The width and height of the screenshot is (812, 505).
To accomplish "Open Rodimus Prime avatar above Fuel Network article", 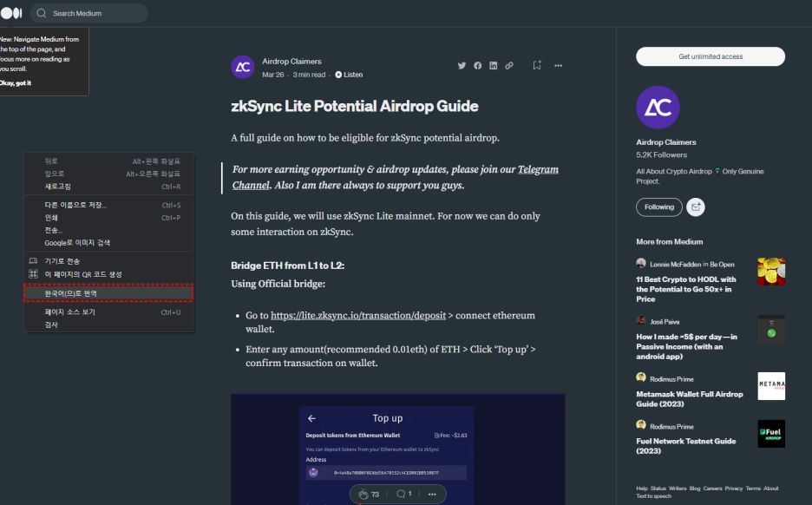I will click(641, 425).
